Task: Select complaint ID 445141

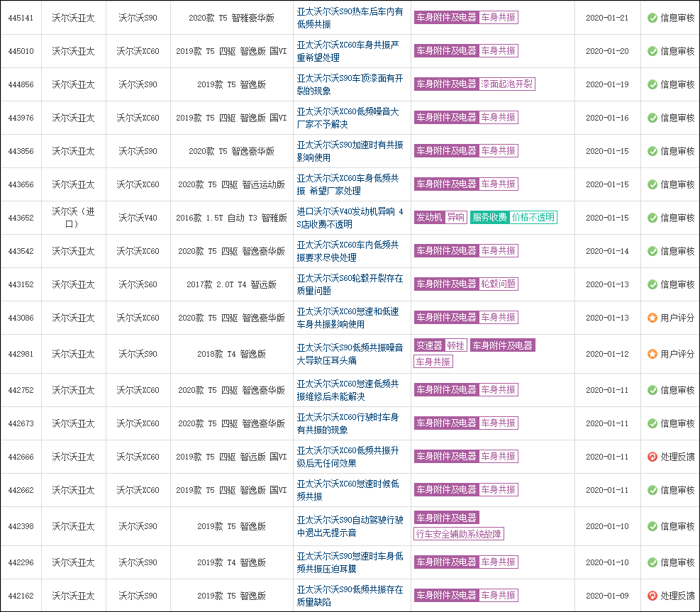Action: point(21,18)
